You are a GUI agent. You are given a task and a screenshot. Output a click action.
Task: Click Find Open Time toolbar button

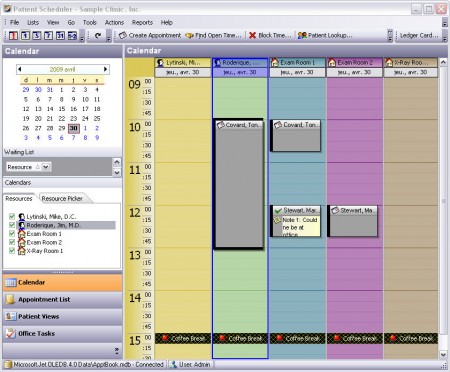click(x=213, y=35)
